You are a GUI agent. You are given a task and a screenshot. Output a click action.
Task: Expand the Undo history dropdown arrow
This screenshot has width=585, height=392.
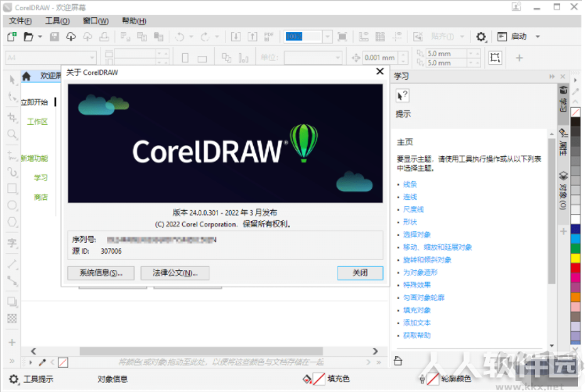click(191, 37)
